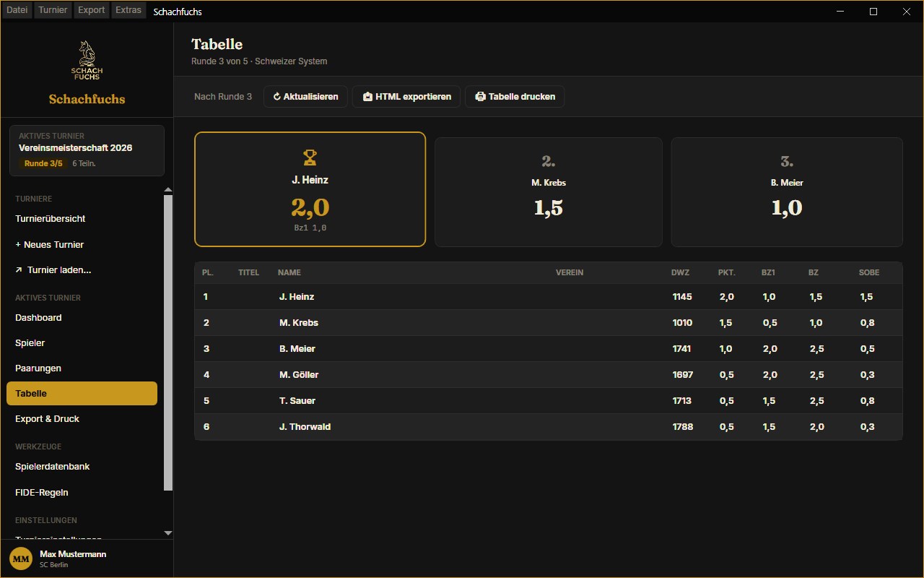Click the HTML export icon
924x578 pixels.
367,97
